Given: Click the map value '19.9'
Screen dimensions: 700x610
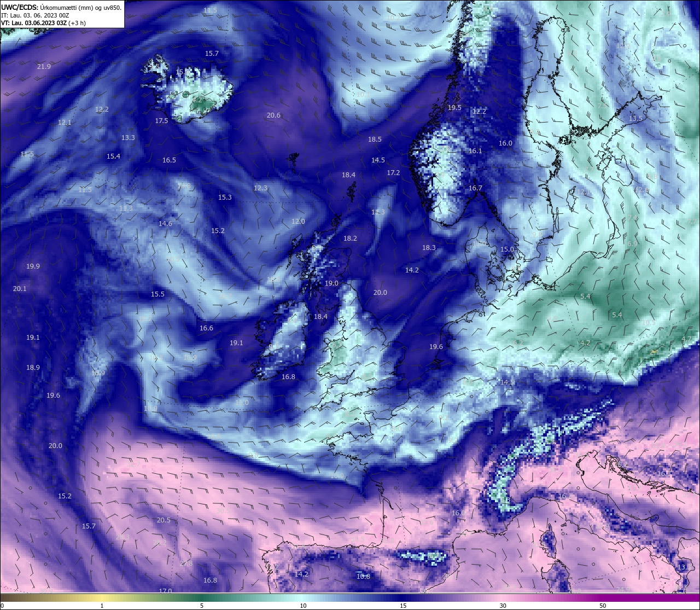Looking at the screenshot, I should (33, 266).
